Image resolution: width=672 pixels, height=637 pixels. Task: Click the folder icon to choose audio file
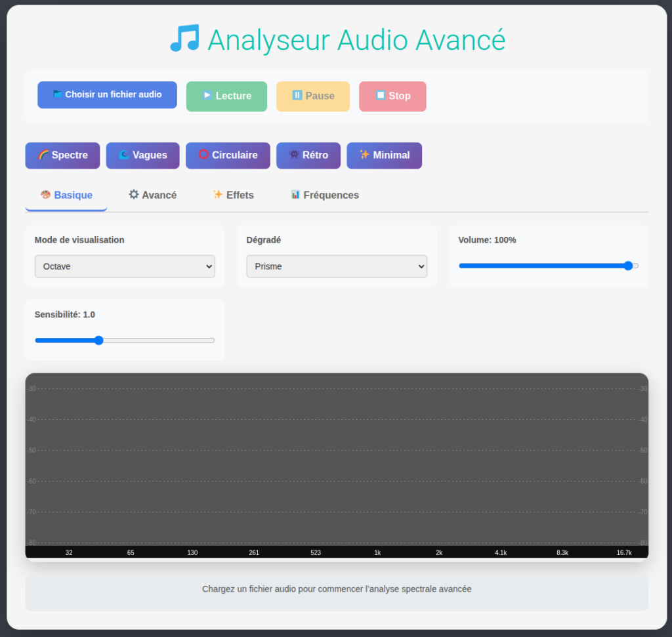[58, 94]
